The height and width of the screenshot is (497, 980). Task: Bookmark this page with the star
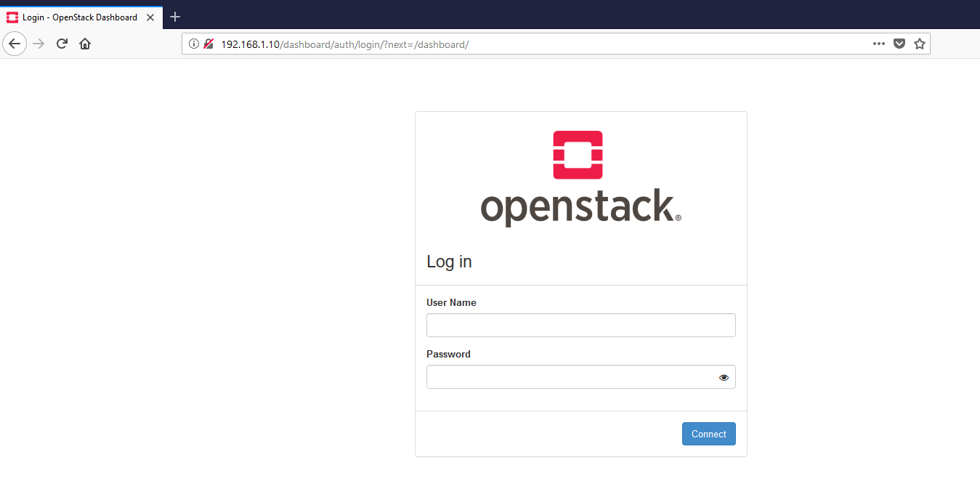pos(920,44)
